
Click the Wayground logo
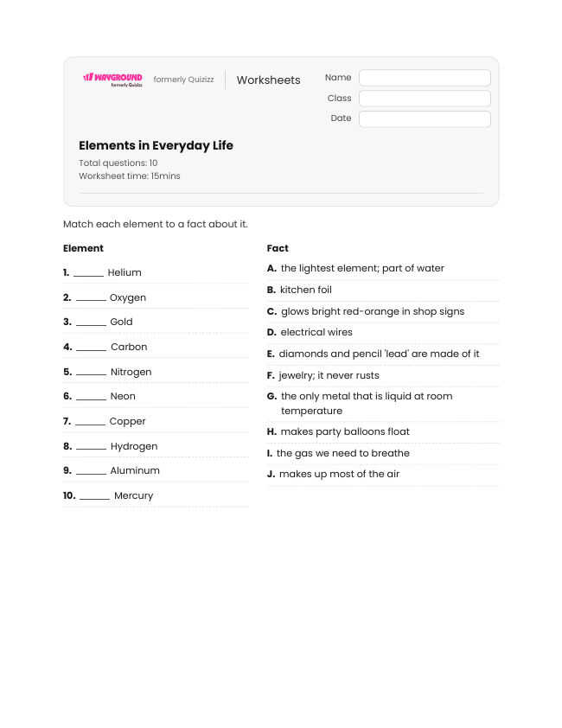point(112,80)
